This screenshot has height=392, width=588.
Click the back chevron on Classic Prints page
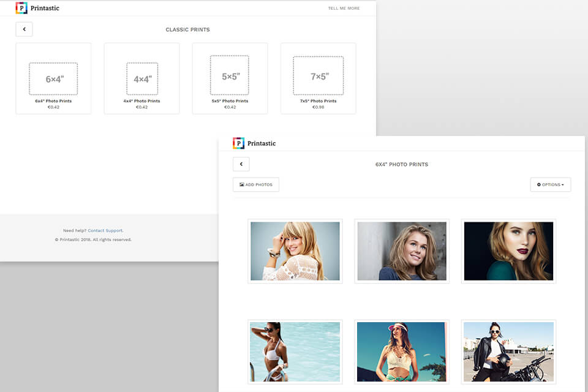pyautogui.click(x=24, y=29)
